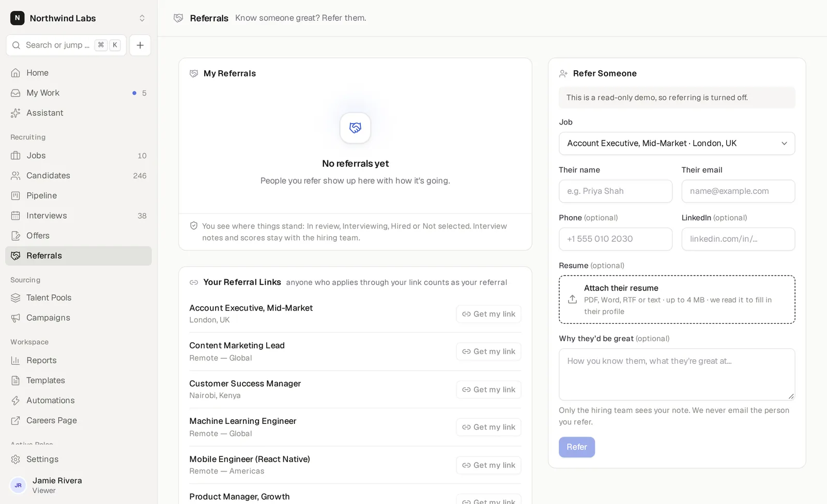Get my link for Machine Learning Engineer
Screen dimensions: 827x504
click(488, 427)
